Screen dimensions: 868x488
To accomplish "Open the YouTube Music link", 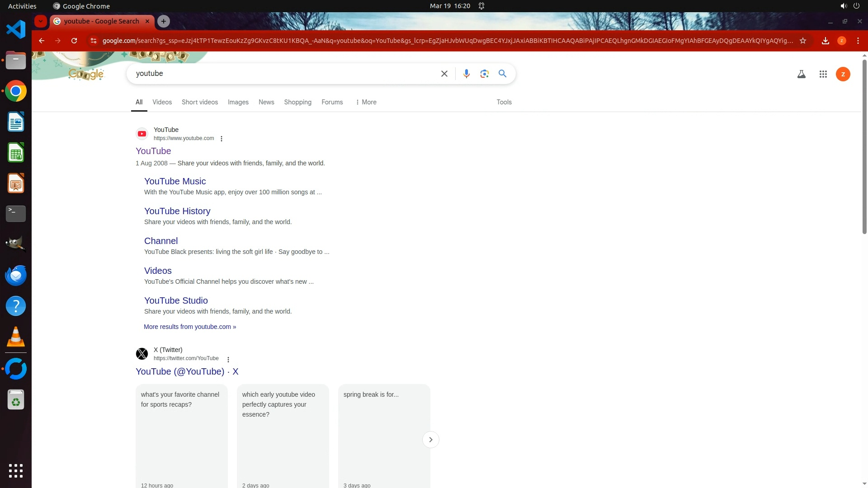I will coord(175,181).
